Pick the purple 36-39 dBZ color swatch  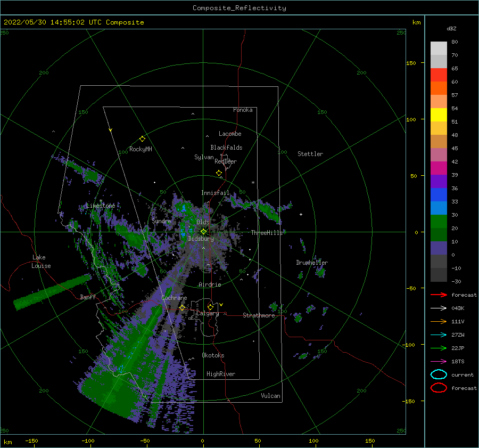point(439,181)
